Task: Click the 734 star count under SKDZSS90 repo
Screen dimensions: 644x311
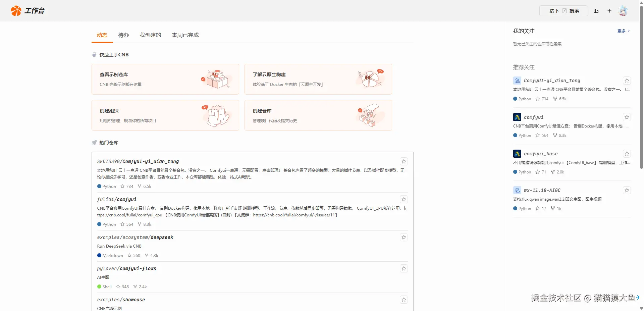Action: click(x=127, y=187)
